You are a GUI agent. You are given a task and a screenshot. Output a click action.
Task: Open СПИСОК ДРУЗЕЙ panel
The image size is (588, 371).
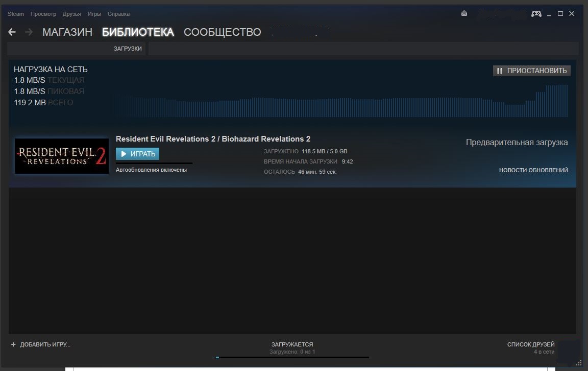pyautogui.click(x=531, y=344)
